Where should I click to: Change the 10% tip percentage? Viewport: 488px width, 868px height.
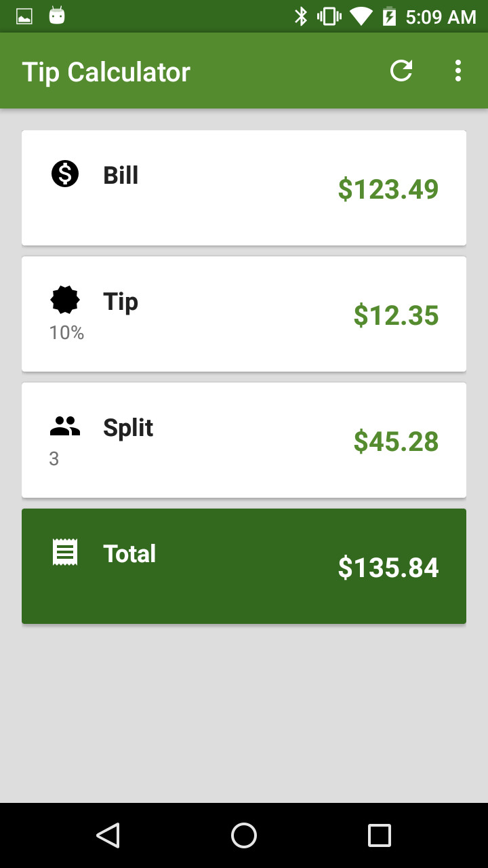[66, 333]
